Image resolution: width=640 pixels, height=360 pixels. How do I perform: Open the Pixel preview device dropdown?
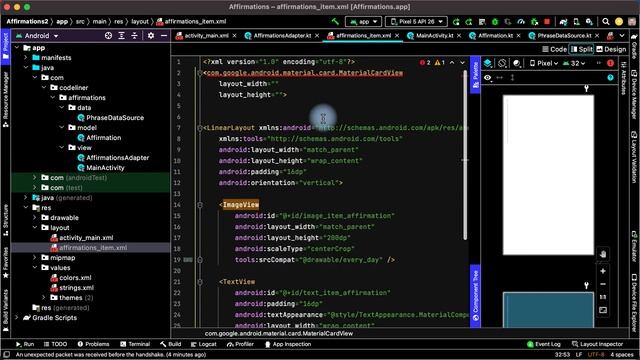(x=544, y=63)
